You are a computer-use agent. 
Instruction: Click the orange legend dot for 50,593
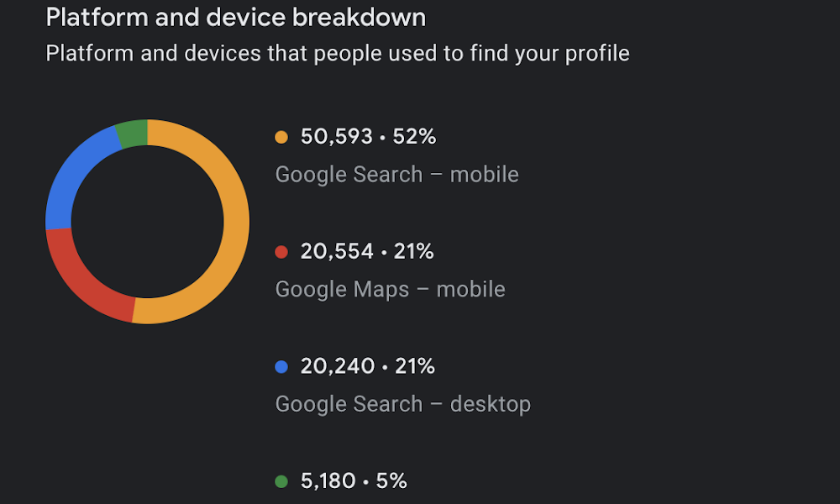tap(281, 137)
